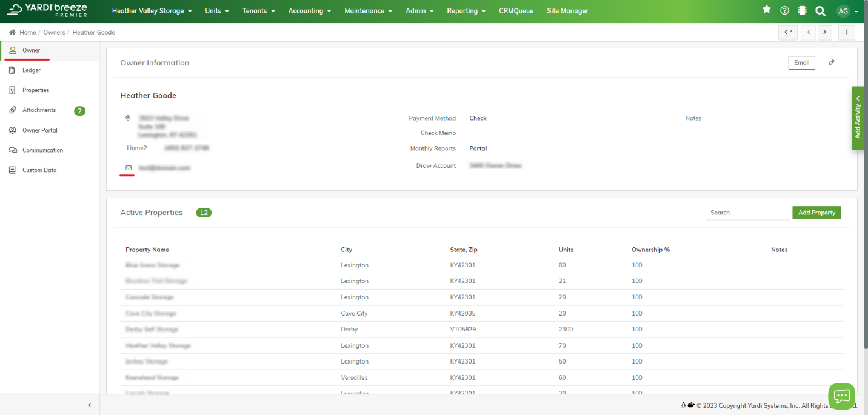This screenshot has width=868, height=415.
Task: Select the Communication sidebar tab
Action: point(50,150)
